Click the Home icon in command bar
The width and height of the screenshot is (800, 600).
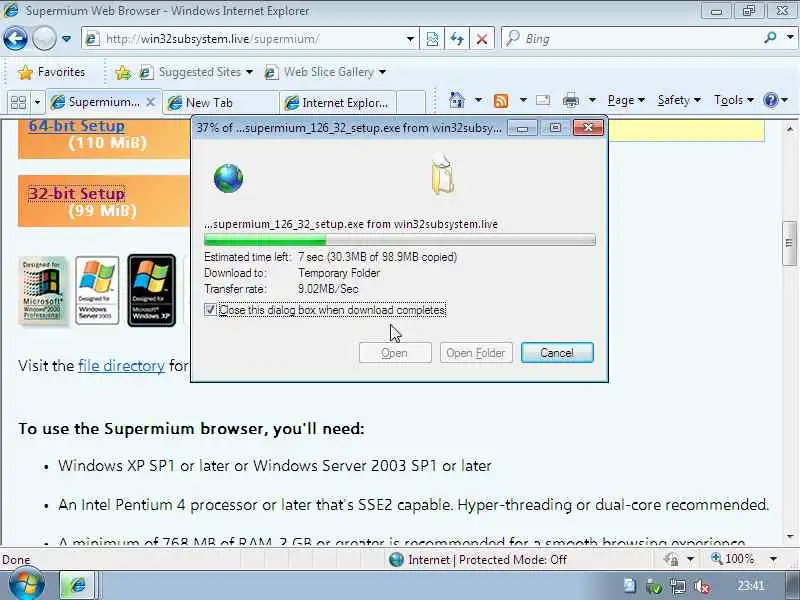point(457,100)
